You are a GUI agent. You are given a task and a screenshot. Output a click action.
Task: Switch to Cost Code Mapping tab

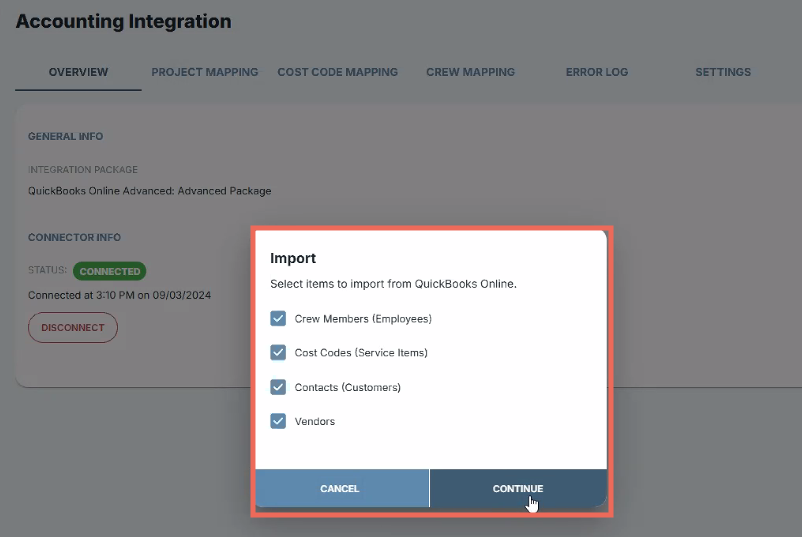338,72
